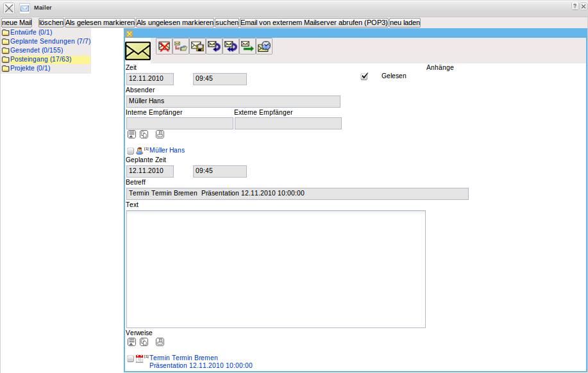Click the Geplante Zeit time field
The height and width of the screenshot is (373, 588).
[220, 171]
